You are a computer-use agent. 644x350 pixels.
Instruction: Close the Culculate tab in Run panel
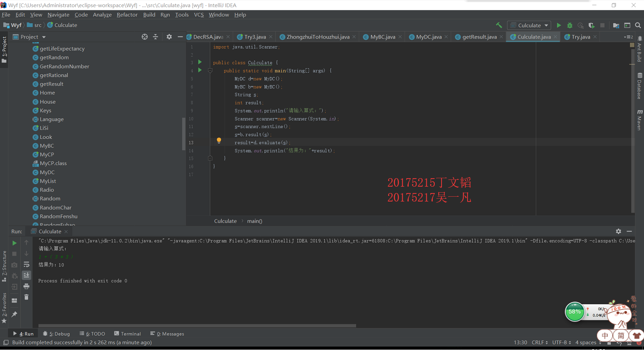coord(66,232)
